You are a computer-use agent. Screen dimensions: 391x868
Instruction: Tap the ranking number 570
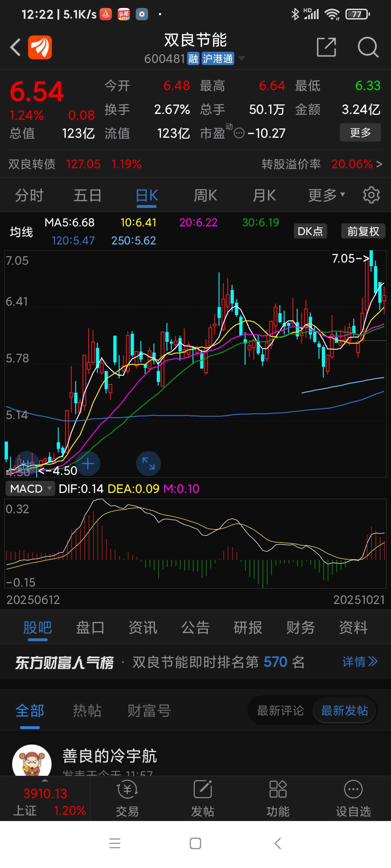pos(276,662)
